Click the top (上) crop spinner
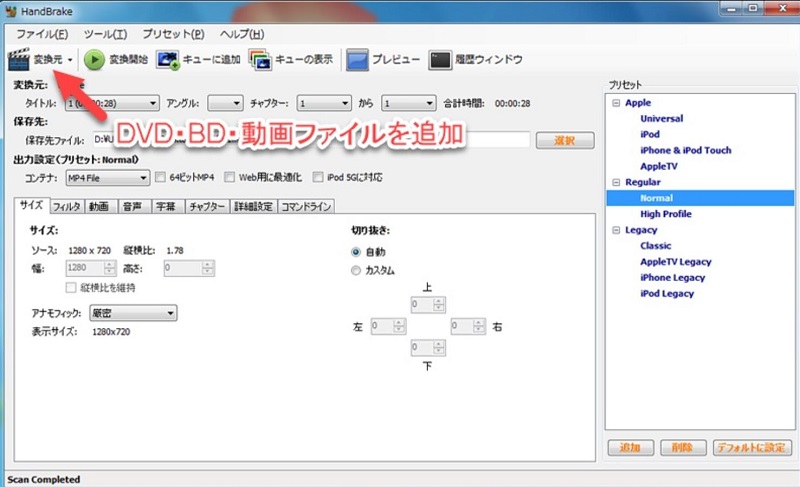Screen dimensions: 800x487 click(x=428, y=305)
